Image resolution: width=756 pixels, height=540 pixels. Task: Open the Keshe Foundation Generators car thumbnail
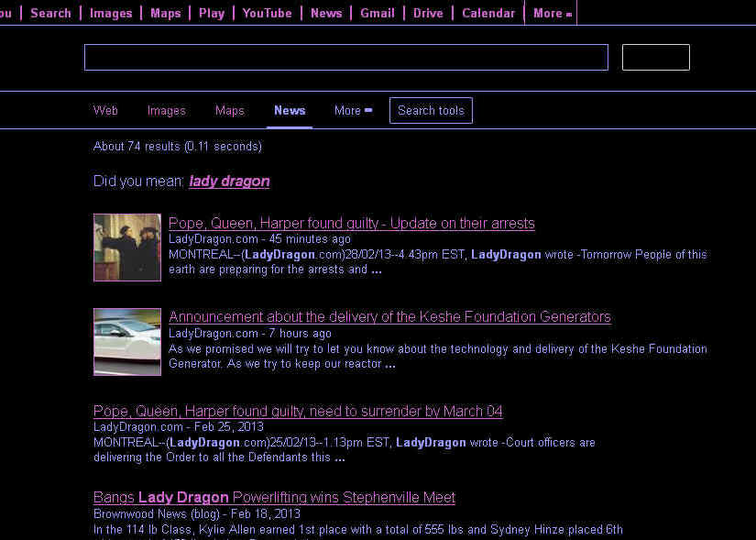click(127, 342)
